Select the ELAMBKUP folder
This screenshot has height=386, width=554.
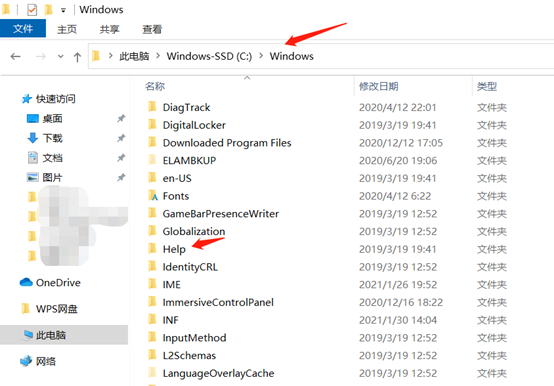tap(189, 160)
